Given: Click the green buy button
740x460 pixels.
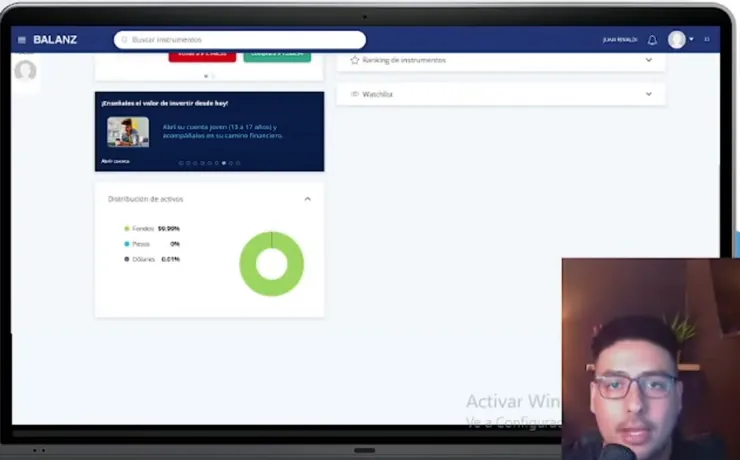Looking at the screenshot, I should click(277, 57).
